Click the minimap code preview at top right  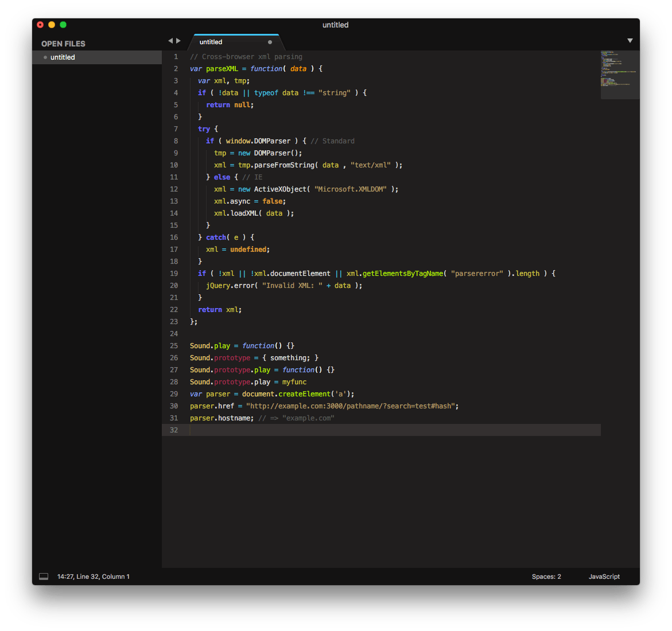coord(620,73)
